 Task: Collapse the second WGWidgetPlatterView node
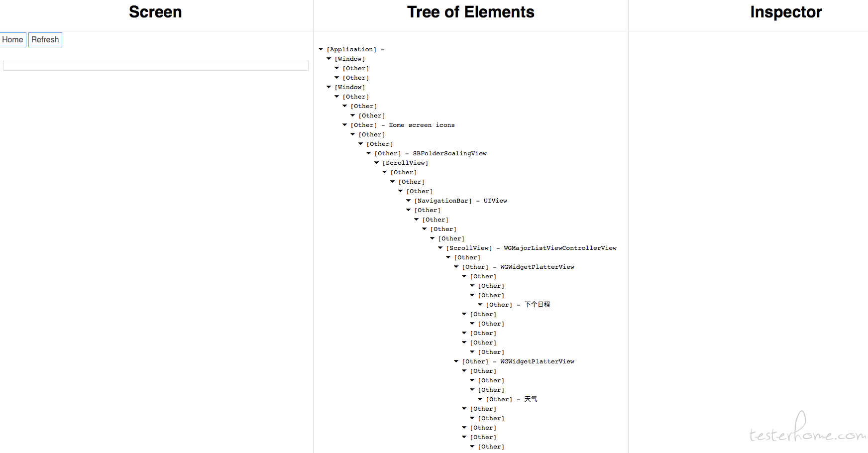[x=456, y=361]
